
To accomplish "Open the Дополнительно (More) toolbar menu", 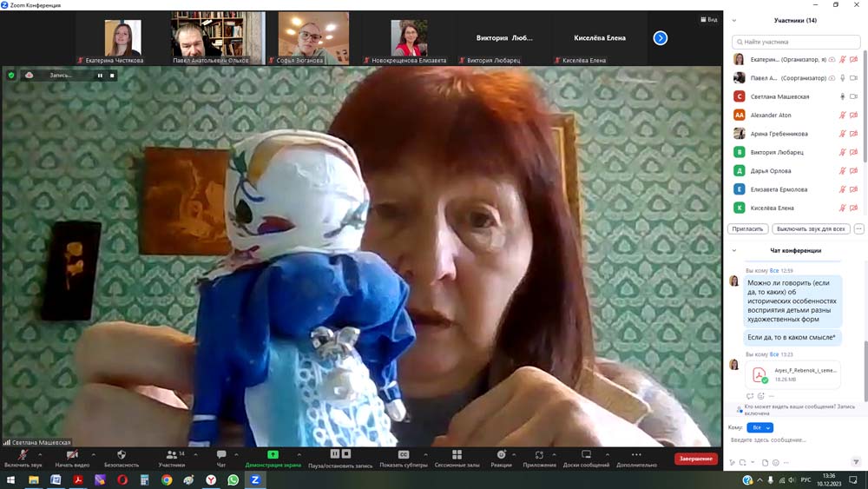I will (x=636, y=454).
